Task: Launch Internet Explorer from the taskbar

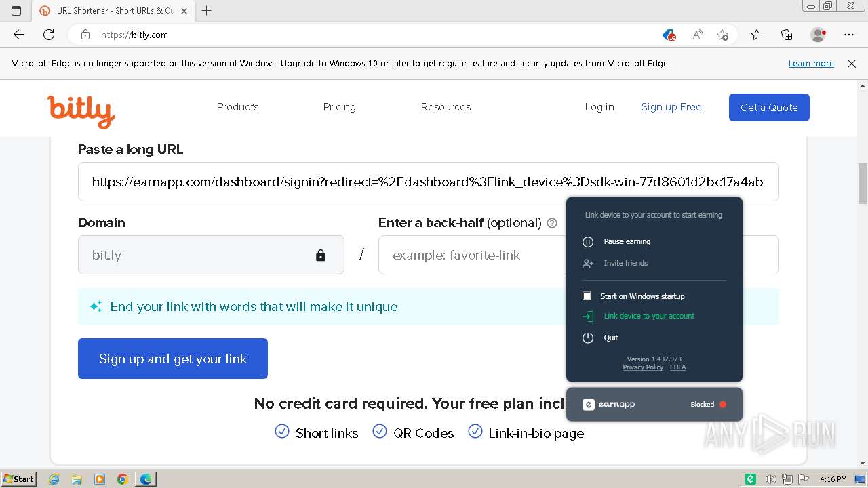Action: point(54,479)
